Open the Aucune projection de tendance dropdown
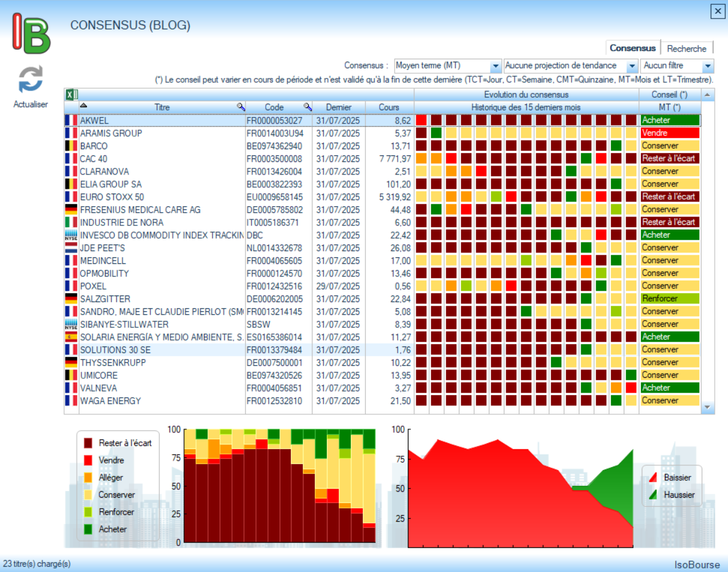728x572 pixels. [x=631, y=65]
